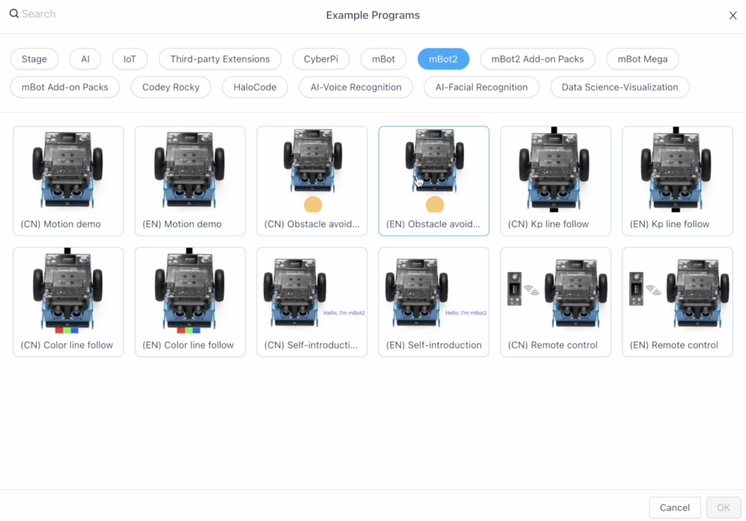Click the "(EN) Motion demo" caption text
The height and width of the screenshot is (521, 746).
point(182,224)
